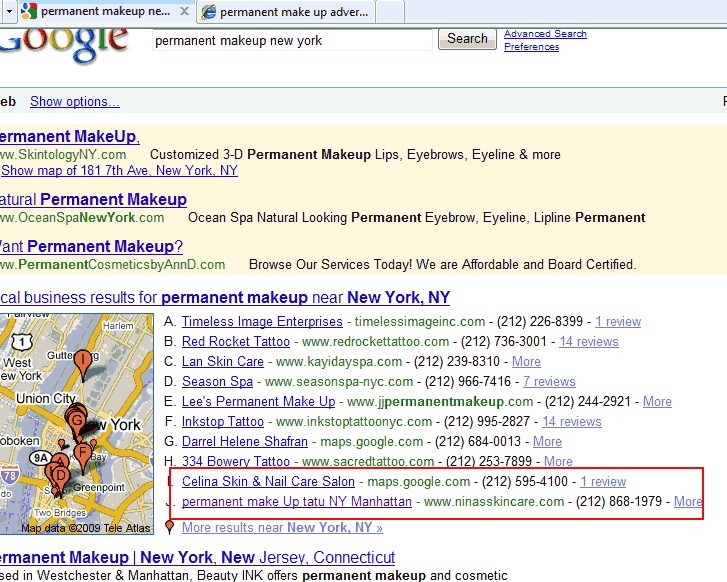Screen dimensions: 727x582
Task: Open the new empty tab button
Action: click(390, 12)
